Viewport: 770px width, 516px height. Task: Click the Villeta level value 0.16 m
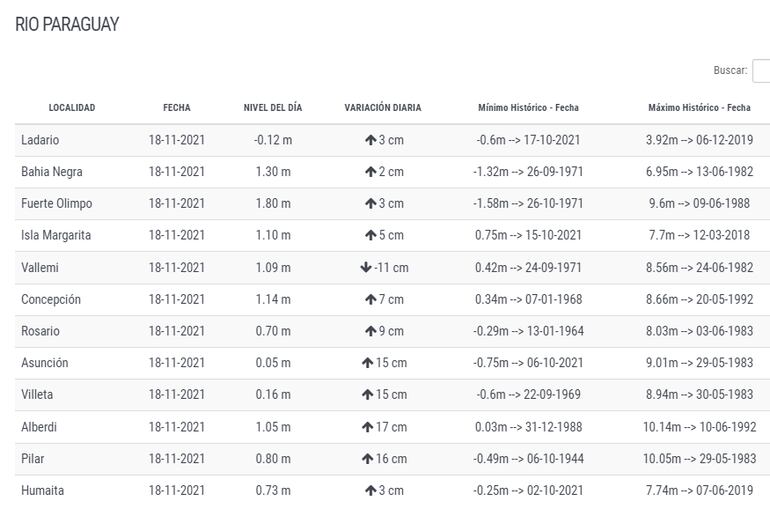[273, 395]
